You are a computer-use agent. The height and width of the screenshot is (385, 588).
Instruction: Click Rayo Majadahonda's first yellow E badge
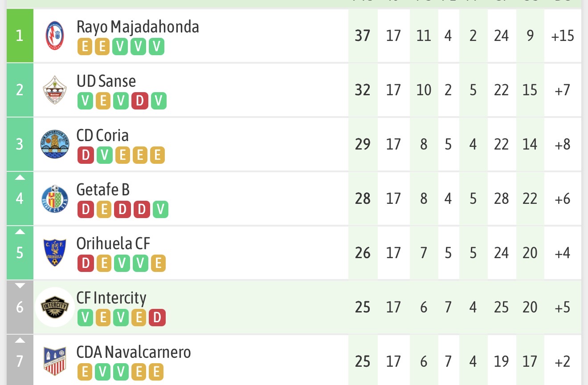[85, 46]
